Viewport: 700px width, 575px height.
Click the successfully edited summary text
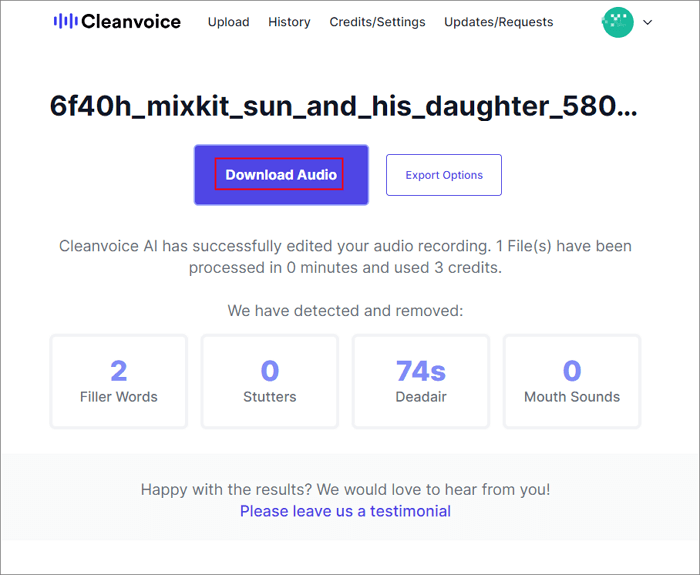click(x=345, y=257)
